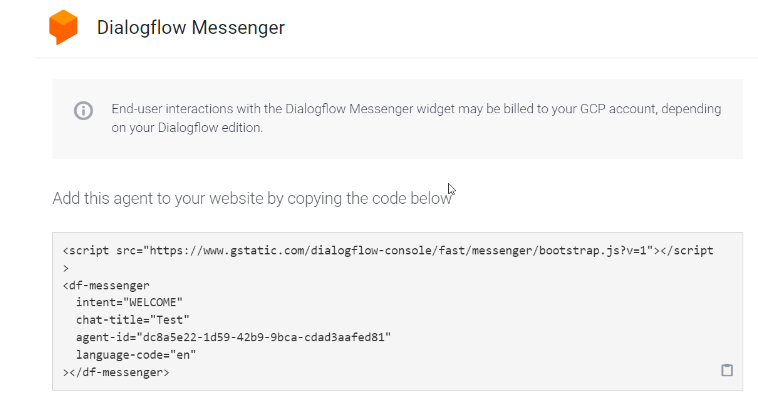
Task: Click the agent-id line in the code
Action: tap(233, 337)
